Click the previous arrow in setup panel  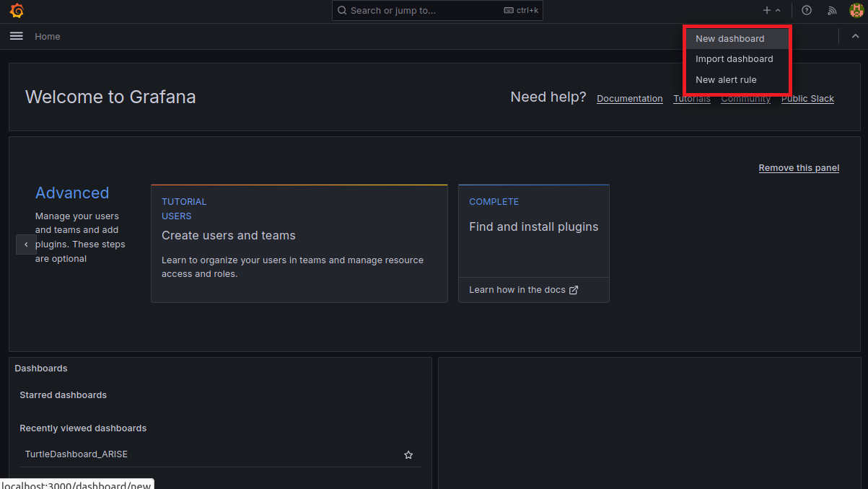(x=26, y=244)
